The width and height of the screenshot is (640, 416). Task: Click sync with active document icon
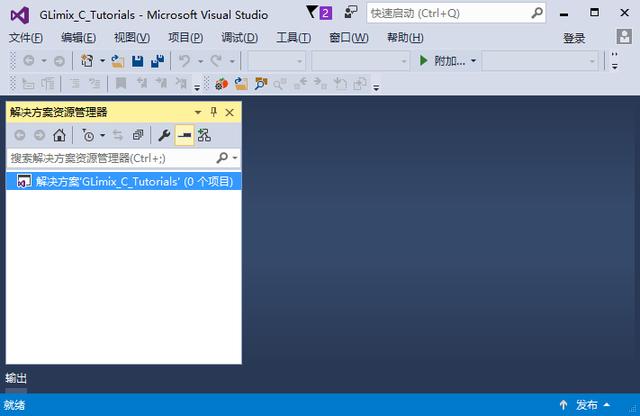pyautogui.click(x=118, y=135)
